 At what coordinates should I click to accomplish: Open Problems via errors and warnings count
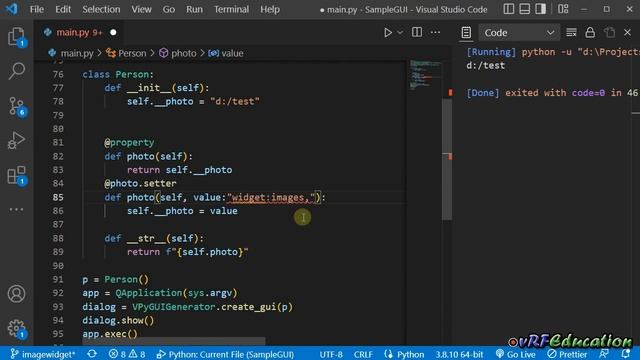point(127,354)
